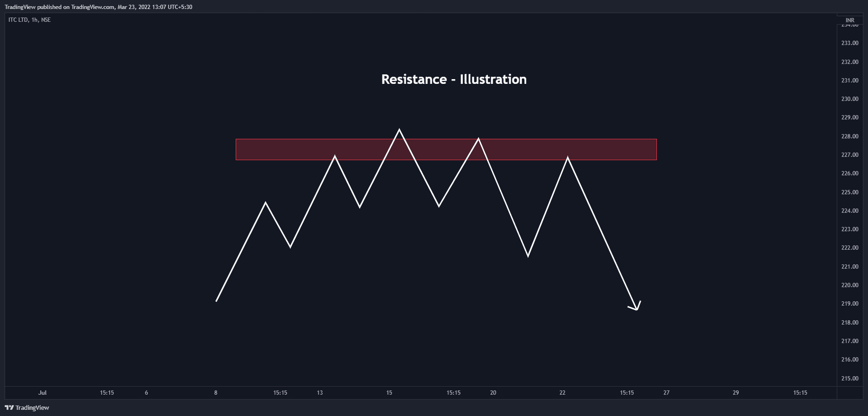Click the 13 date label on time axis
Viewport: 868px width, 416px height.
click(x=320, y=393)
